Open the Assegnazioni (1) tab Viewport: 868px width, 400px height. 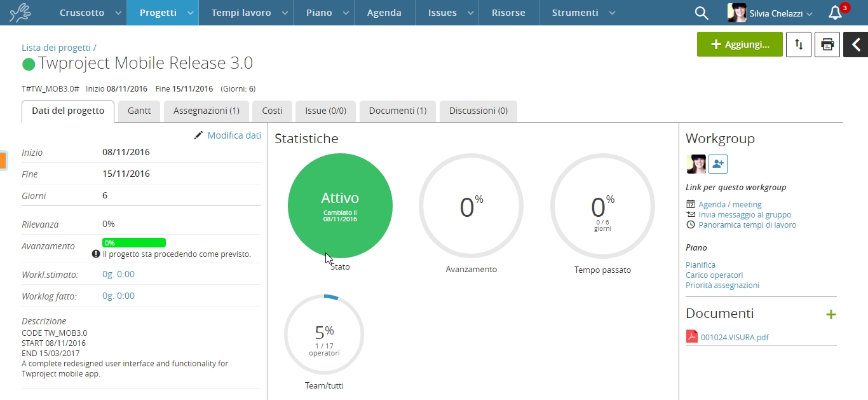206,111
